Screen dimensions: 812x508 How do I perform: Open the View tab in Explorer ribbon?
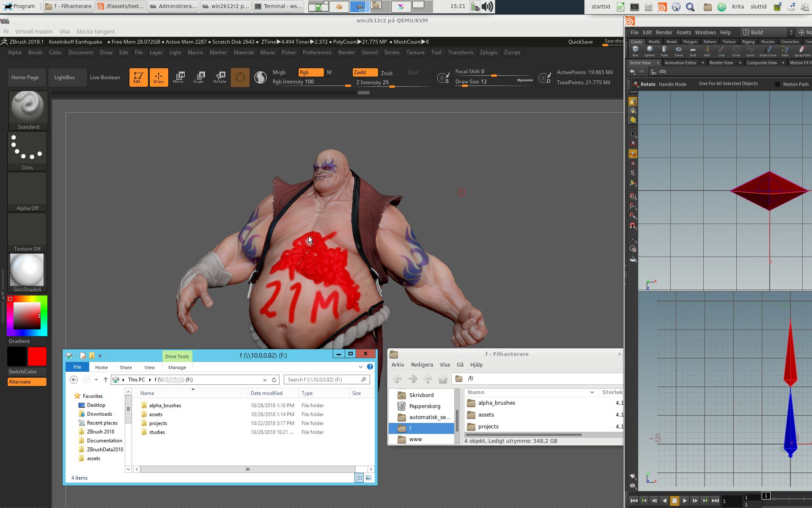coord(149,367)
